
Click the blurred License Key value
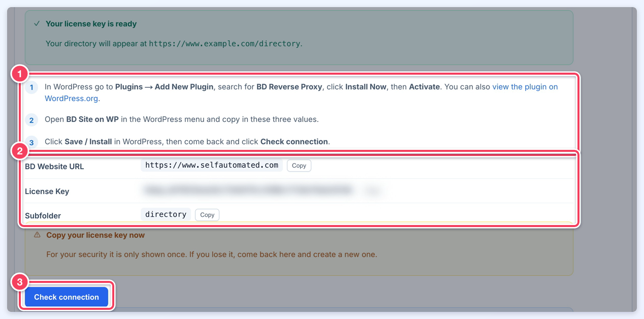[248, 190]
